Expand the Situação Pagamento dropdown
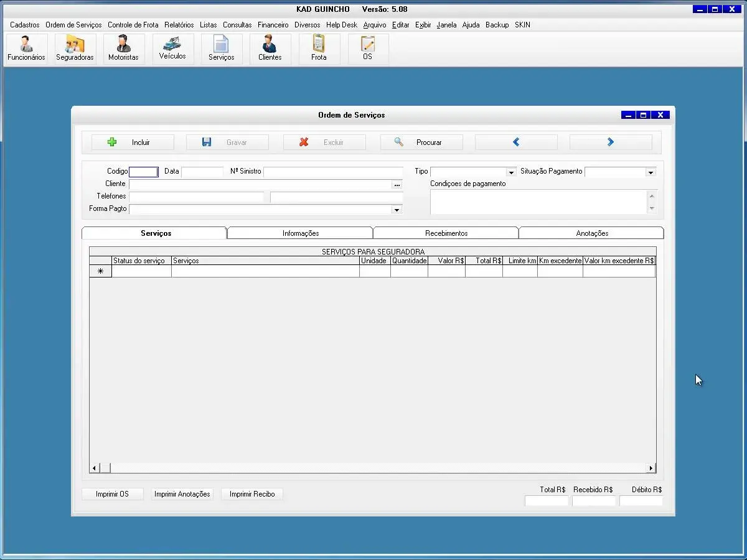 [651, 172]
